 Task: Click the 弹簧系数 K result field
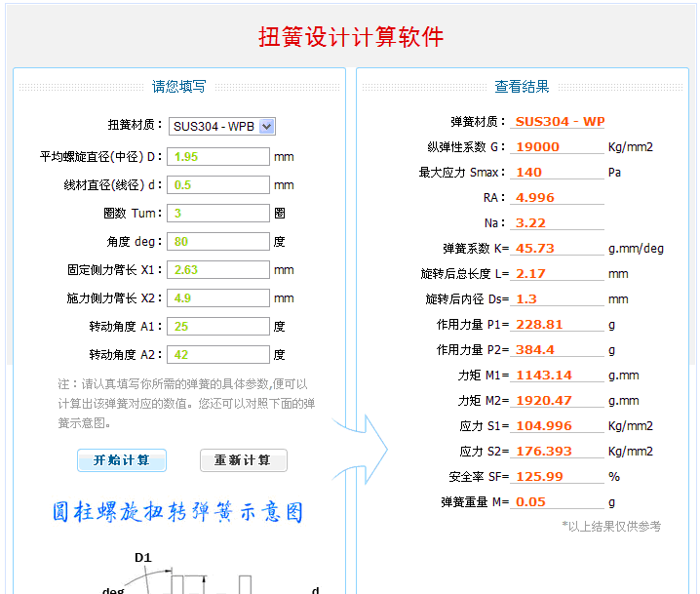click(x=558, y=249)
